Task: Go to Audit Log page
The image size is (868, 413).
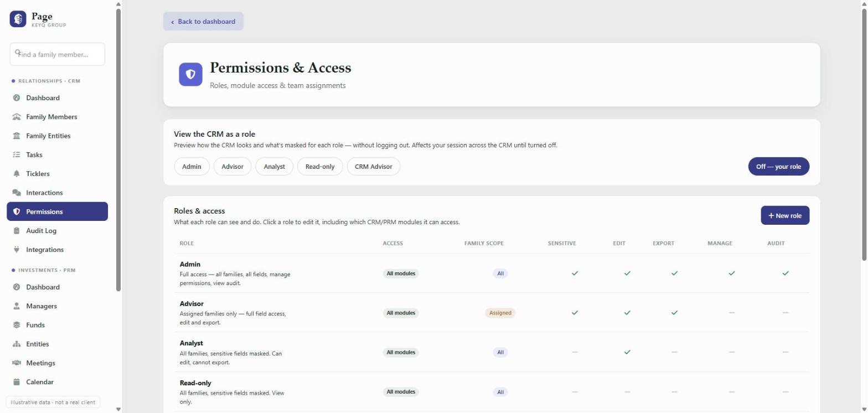Action: (58, 231)
